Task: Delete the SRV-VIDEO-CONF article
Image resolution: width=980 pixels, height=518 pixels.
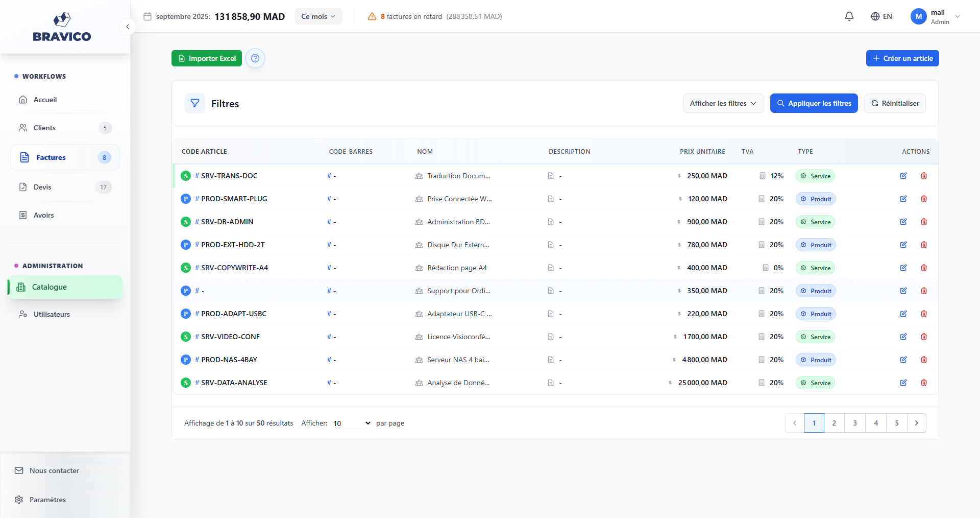Action: point(924,337)
